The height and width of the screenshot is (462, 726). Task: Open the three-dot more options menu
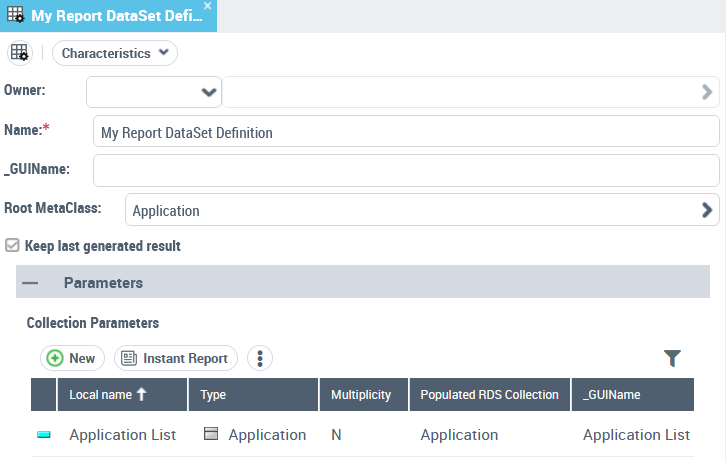(259, 358)
